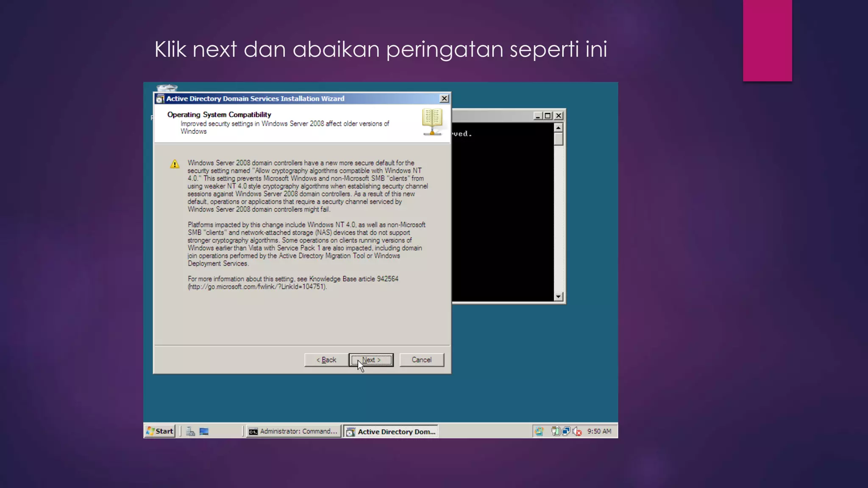Screen dimensions: 868x488
Task: Cancel the Active Directory installation wizard
Action: [422, 360]
